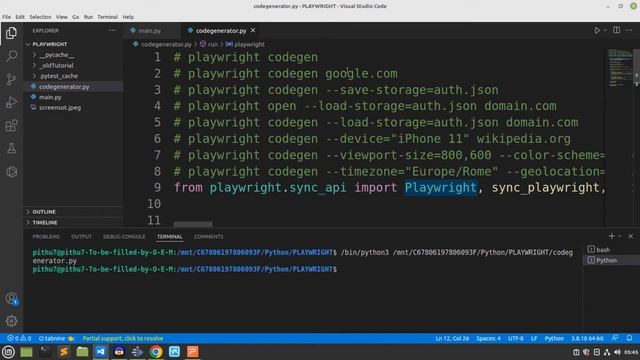The width and height of the screenshot is (640, 360).
Task: Open the Edit menu
Action: point(20,17)
